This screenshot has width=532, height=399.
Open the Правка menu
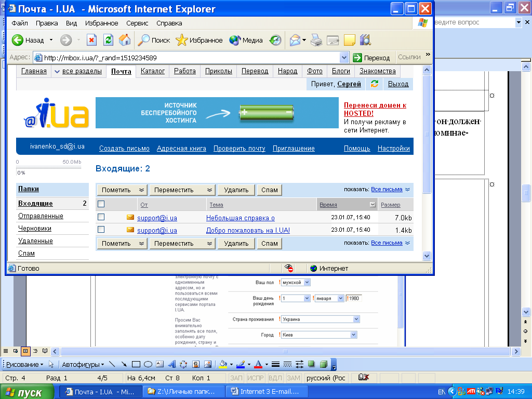coord(47,23)
